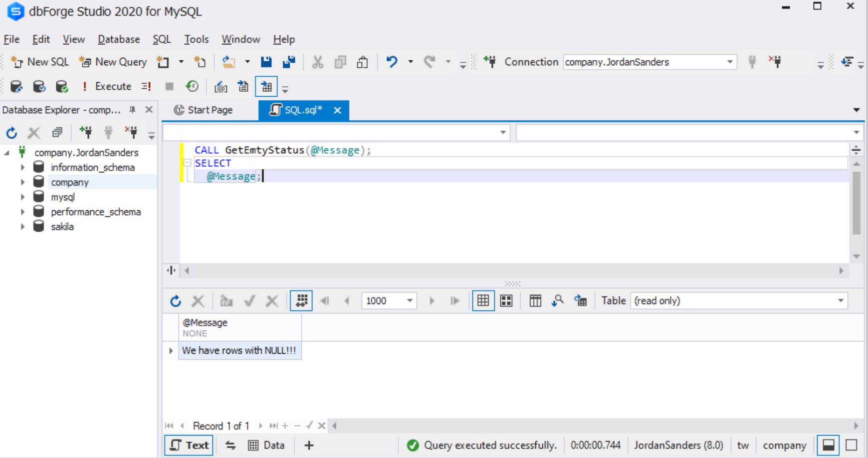Viewport: 868px width, 458px height.
Task: Select the Execute Script icon next to Execute
Action: (x=146, y=86)
